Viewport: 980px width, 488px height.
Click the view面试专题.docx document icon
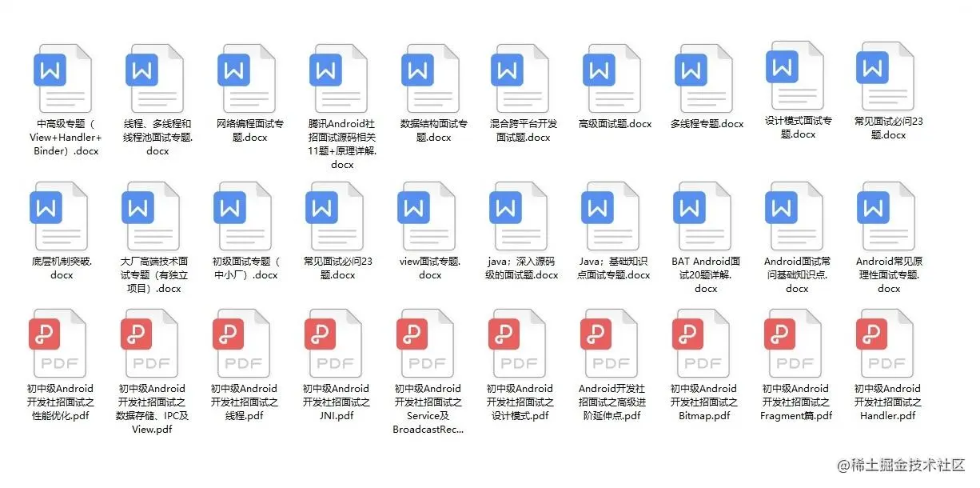pyautogui.click(x=428, y=216)
